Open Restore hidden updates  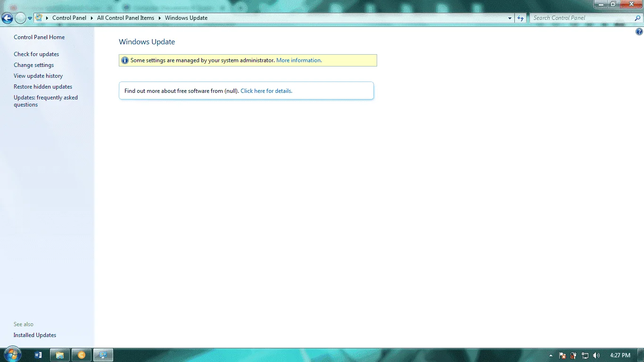(43, 87)
